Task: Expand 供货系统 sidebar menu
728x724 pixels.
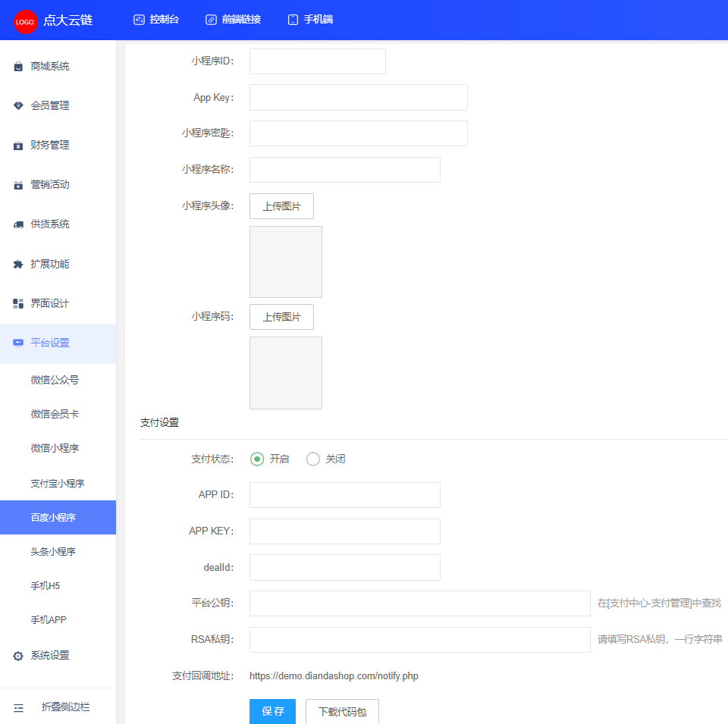Action: pos(58,224)
